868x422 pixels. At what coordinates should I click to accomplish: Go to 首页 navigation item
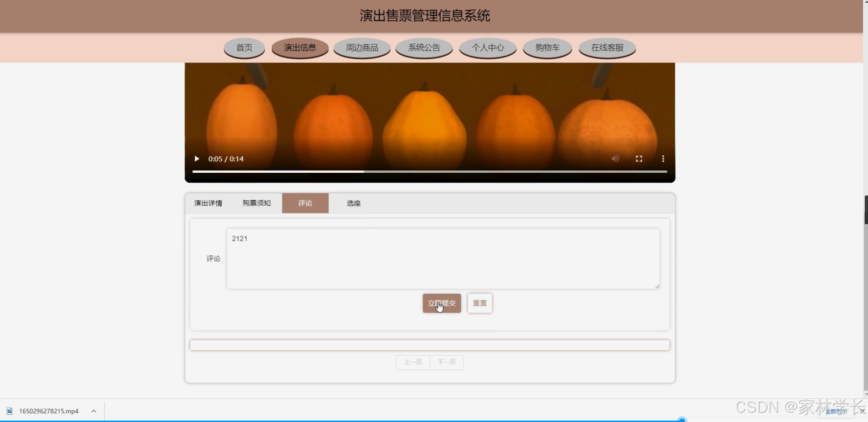(x=244, y=48)
